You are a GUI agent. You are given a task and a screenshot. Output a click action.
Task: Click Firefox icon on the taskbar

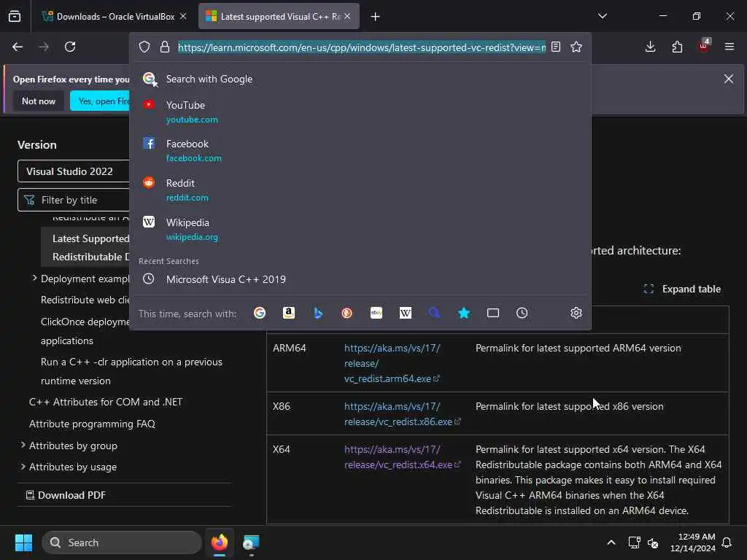[x=219, y=542]
